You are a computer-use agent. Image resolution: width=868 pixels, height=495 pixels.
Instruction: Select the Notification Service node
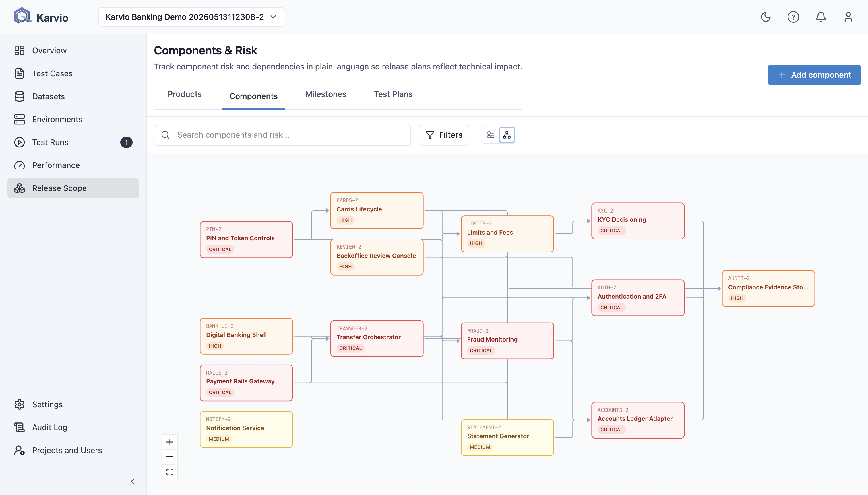coord(246,429)
